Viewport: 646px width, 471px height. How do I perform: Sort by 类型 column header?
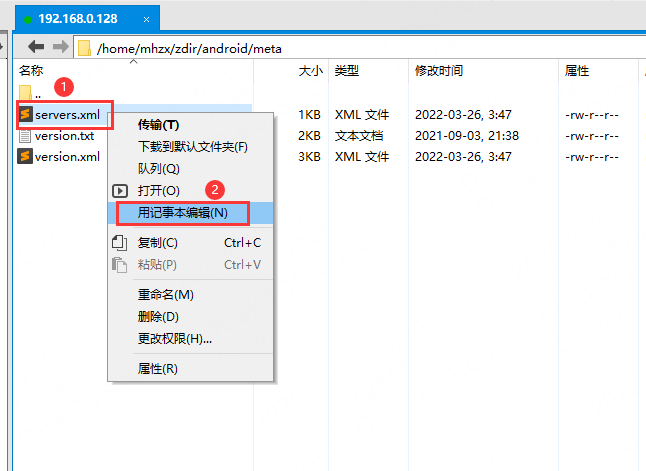(x=346, y=71)
